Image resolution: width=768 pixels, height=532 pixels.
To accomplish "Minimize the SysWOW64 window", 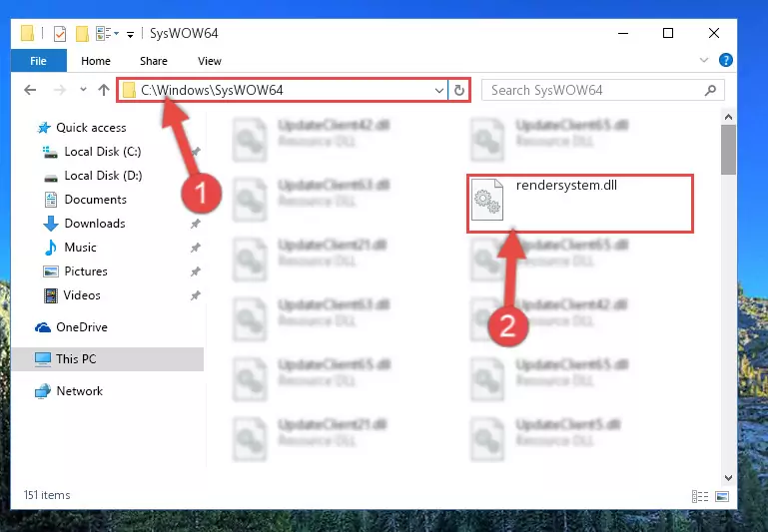I will [623, 33].
